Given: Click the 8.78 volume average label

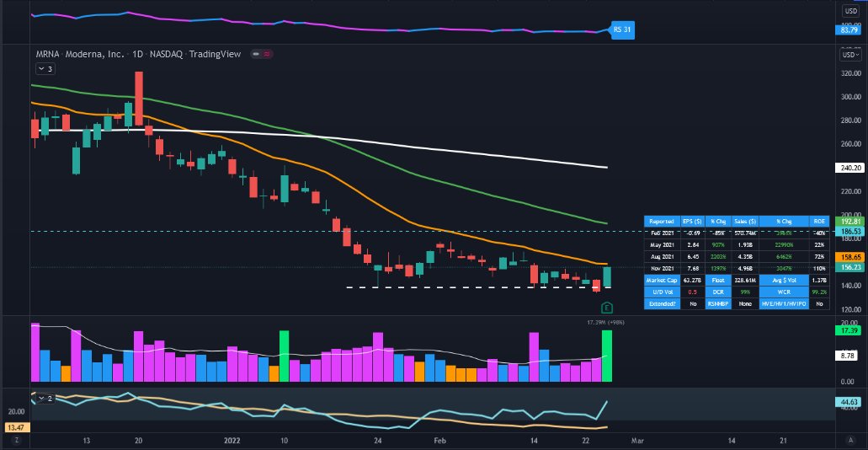Looking at the screenshot, I should pyautogui.click(x=848, y=356).
